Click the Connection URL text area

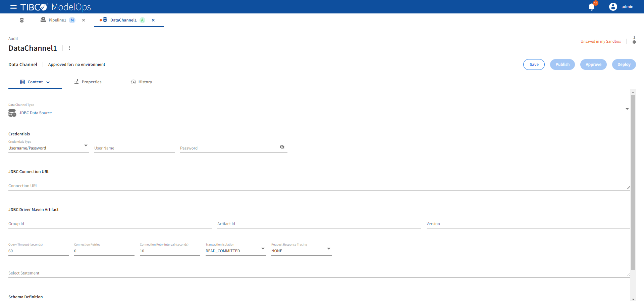point(319,186)
